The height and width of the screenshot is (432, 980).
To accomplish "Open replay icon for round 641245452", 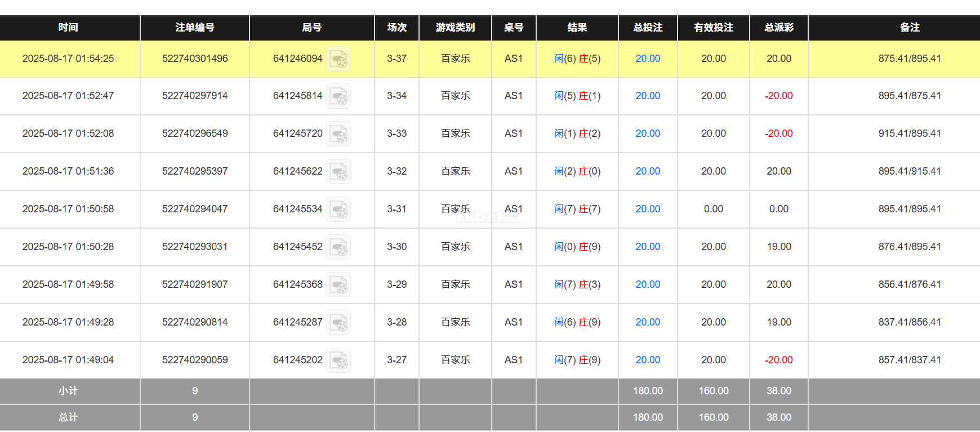I will tap(338, 247).
